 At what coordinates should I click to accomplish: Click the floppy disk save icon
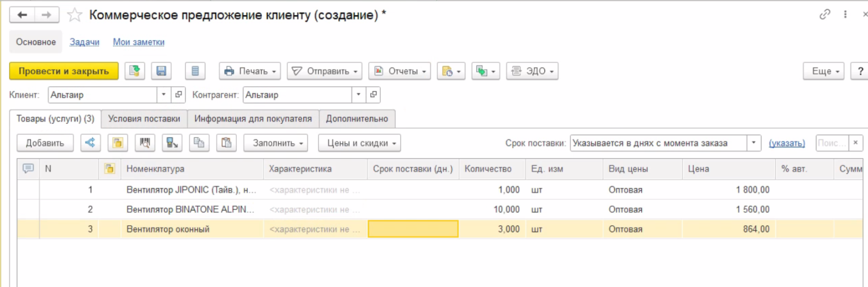point(162,71)
